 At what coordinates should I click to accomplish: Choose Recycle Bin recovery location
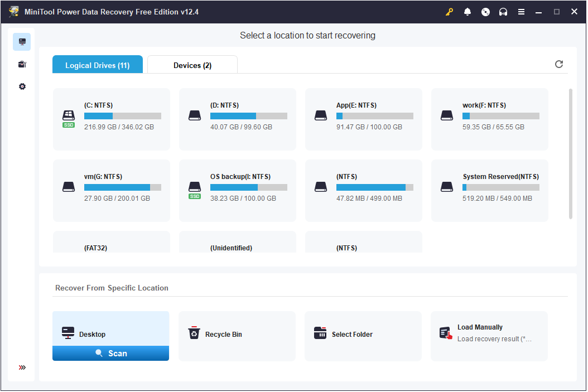tap(237, 336)
